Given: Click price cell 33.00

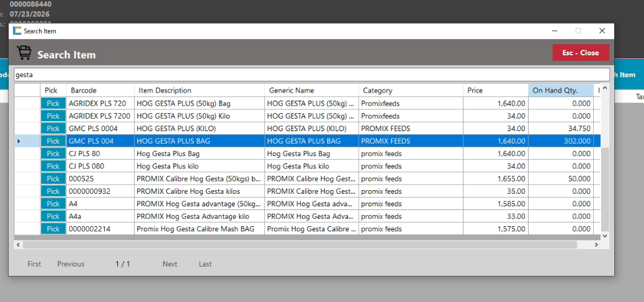Looking at the screenshot, I should pos(496,216).
